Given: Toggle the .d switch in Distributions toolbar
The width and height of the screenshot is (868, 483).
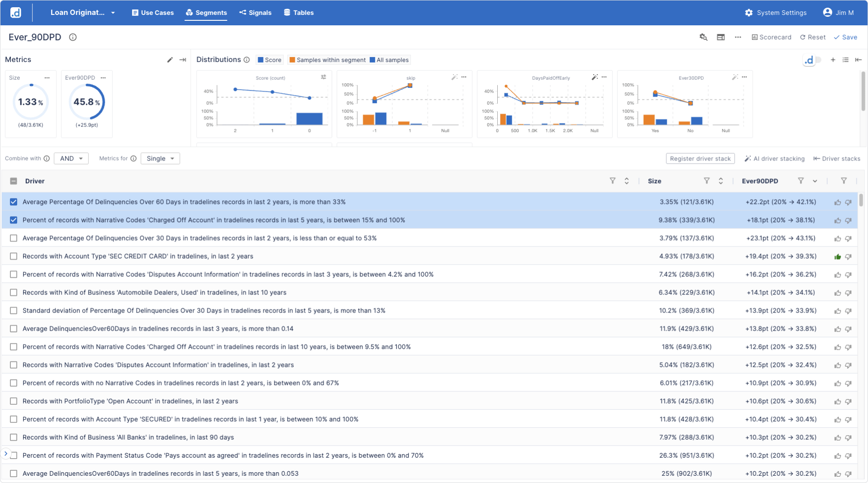Looking at the screenshot, I should 812,60.
